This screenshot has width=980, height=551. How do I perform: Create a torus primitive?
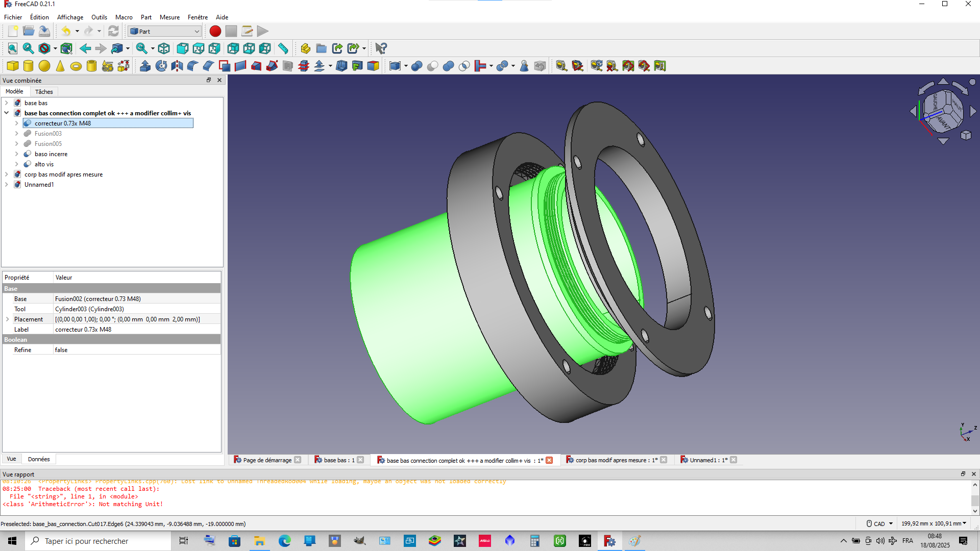click(76, 66)
